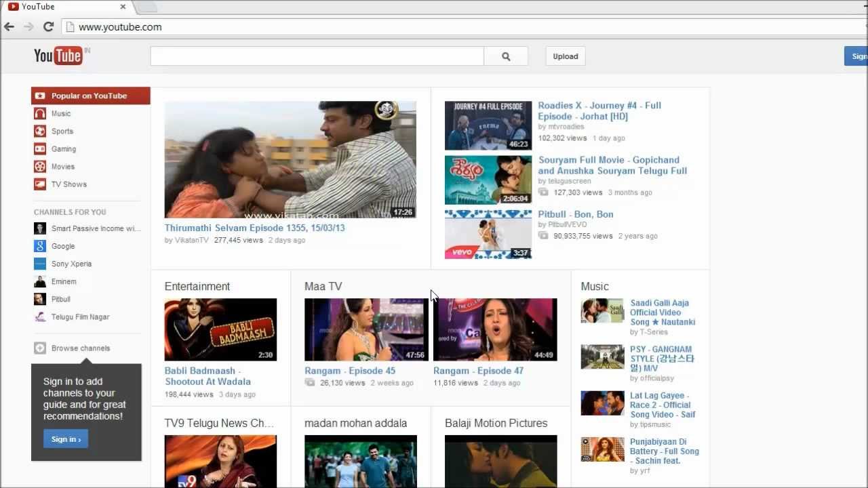Viewport: 868px width, 488px height.
Task: Play the madan mohan addala thumbnail
Action: pos(361,462)
